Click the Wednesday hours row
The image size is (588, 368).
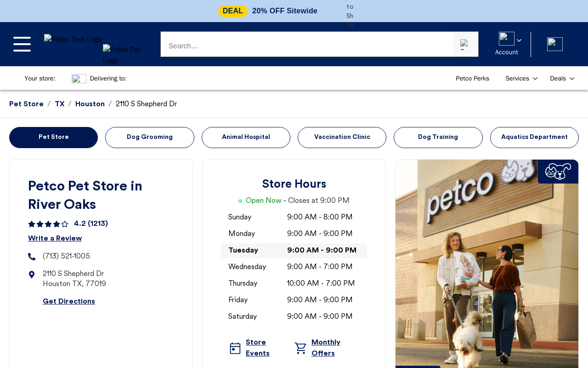point(294,267)
